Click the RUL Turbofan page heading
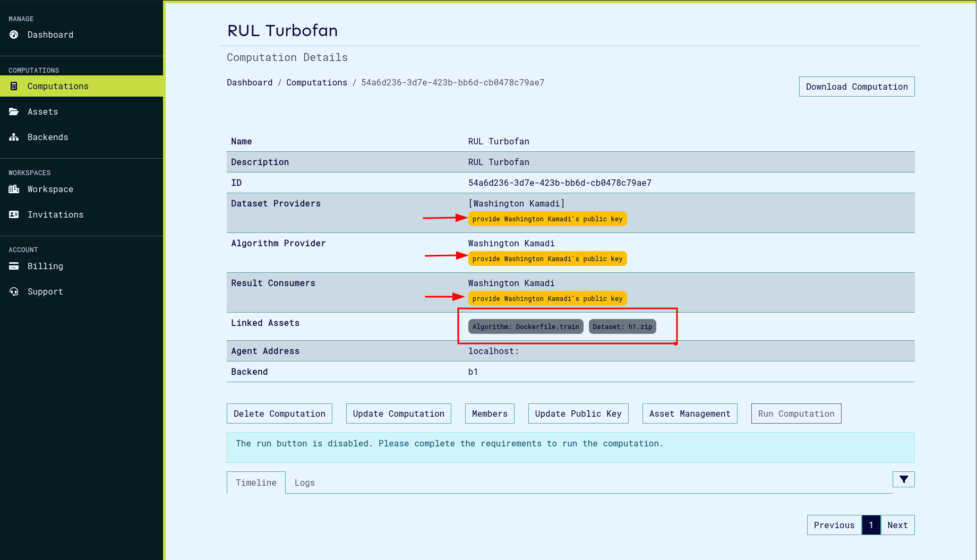Viewport: 977px width, 560px height. coord(282,30)
